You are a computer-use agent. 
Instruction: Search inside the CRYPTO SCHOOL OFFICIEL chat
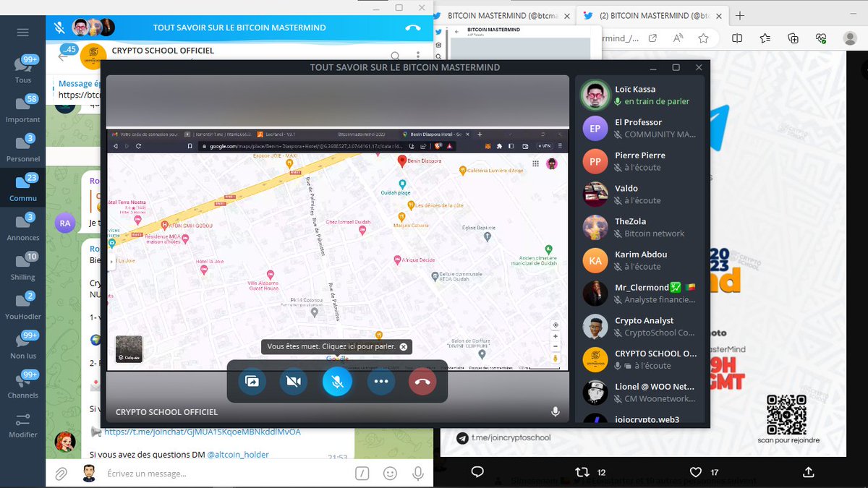tap(395, 56)
